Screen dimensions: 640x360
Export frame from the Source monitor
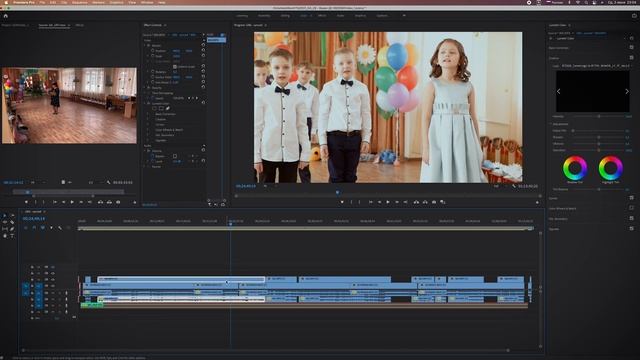pyautogui.click(x=118, y=202)
